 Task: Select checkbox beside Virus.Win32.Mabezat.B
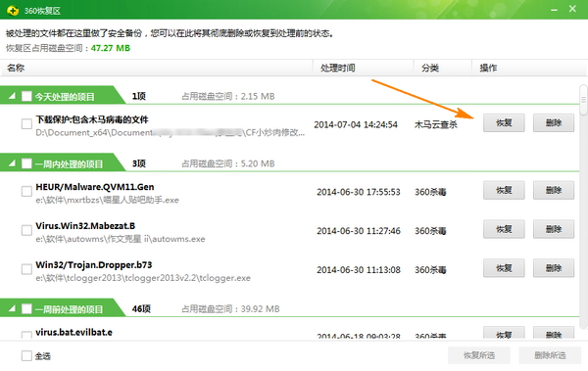(x=26, y=230)
